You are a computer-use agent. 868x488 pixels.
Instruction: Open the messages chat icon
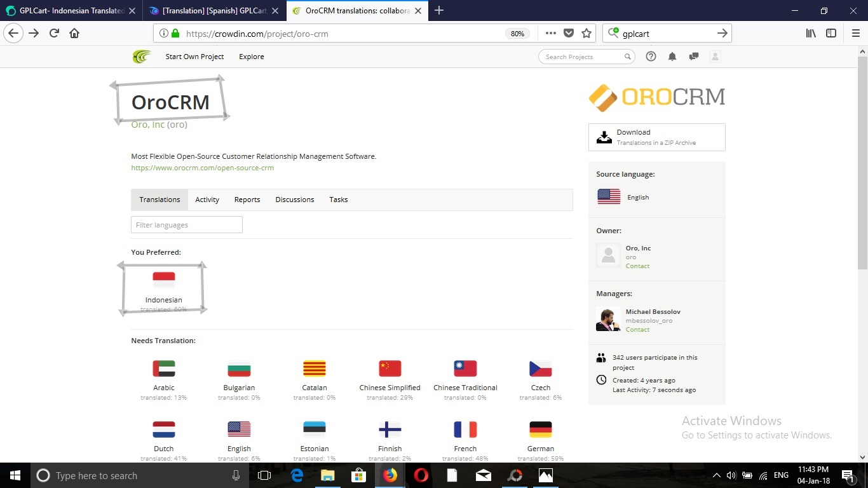[x=694, y=57]
